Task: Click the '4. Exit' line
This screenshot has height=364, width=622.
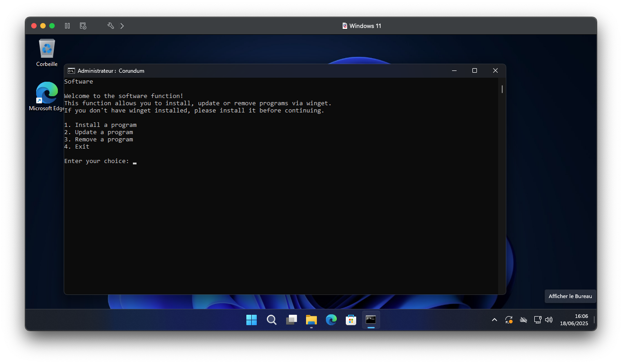Action: click(x=77, y=147)
